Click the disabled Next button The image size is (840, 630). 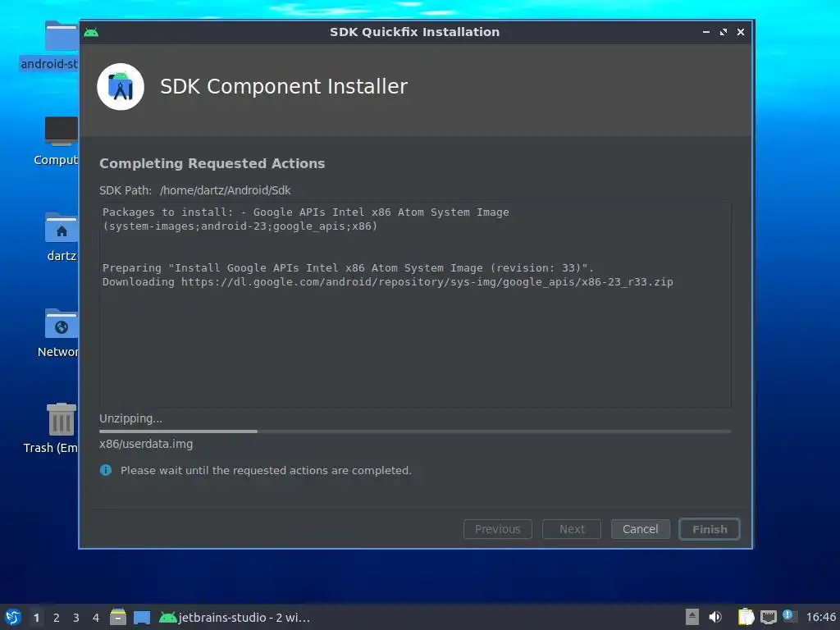point(572,529)
